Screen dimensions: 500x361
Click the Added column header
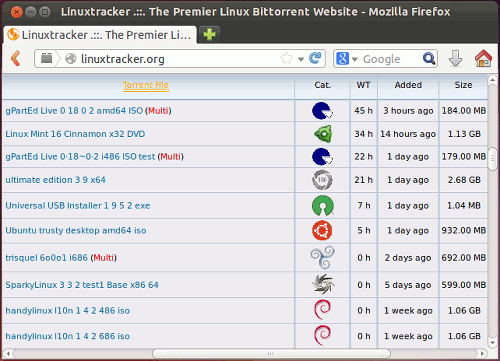pos(408,85)
